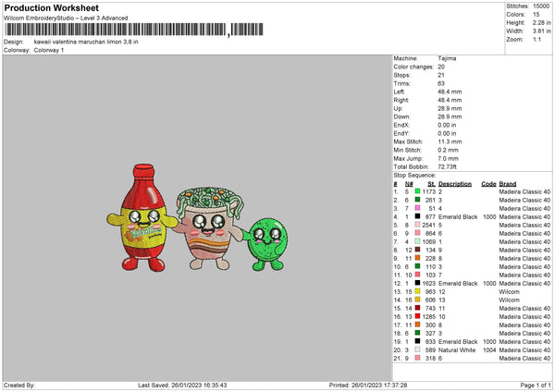
Task: Click the 'Colorway 1' value
Action: tap(46, 50)
